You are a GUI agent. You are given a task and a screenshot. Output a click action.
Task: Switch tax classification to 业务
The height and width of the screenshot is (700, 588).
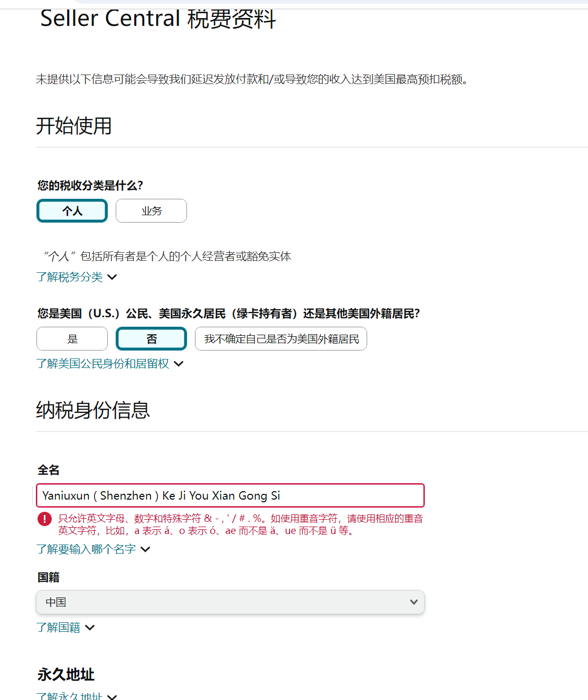pyautogui.click(x=151, y=210)
